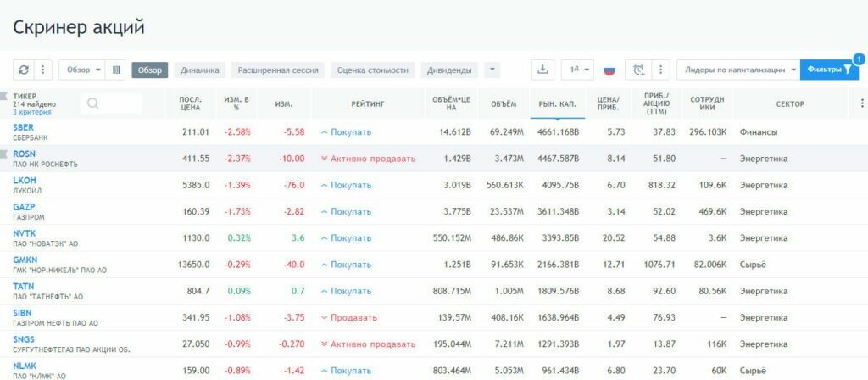
Task: Click the Фильтры button
Action: pos(829,70)
